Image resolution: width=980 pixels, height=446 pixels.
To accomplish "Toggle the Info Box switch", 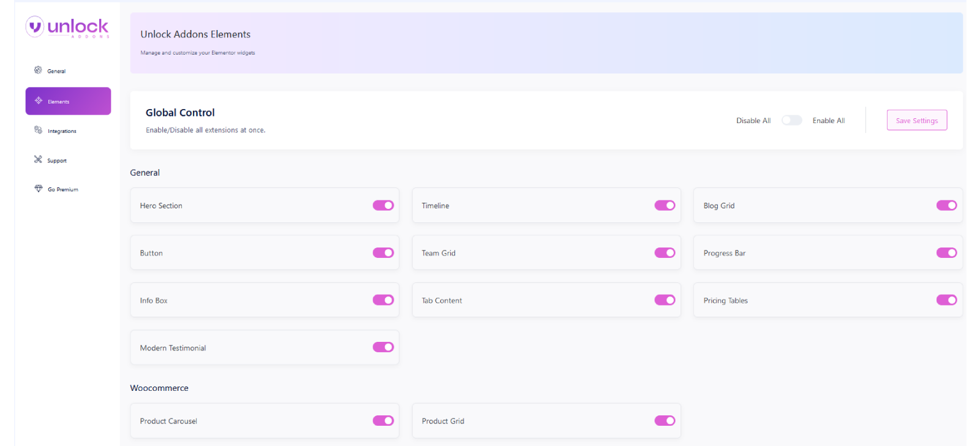I will 383,300.
